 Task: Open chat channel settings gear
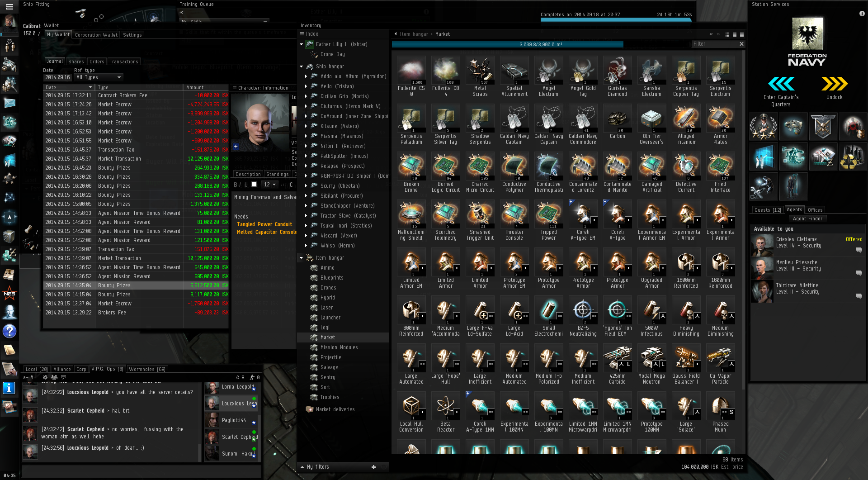[x=45, y=377]
